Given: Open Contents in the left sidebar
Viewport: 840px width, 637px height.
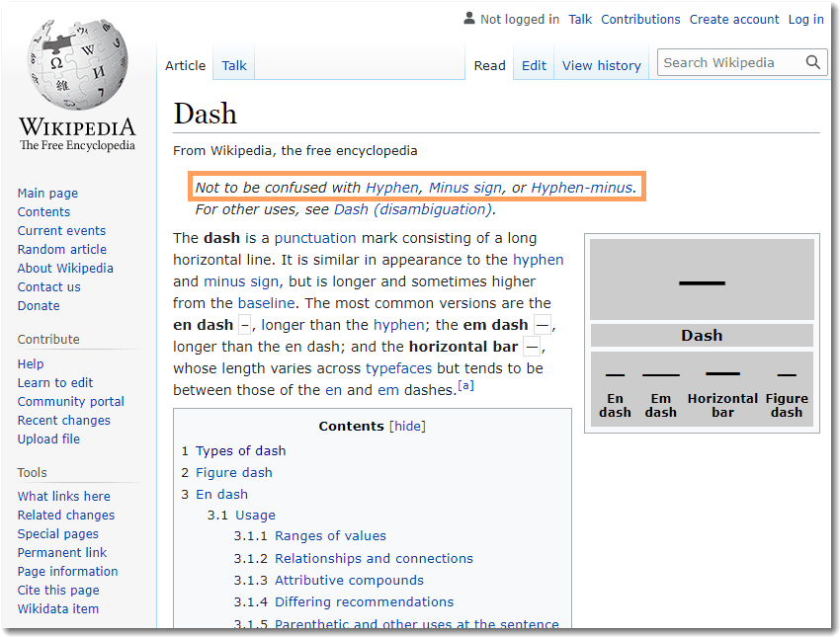Looking at the screenshot, I should (x=43, y=212).
